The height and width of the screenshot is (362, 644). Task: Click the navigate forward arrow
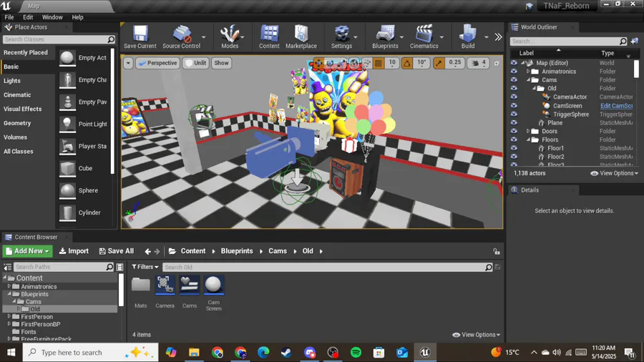click(x=157, y=251)
